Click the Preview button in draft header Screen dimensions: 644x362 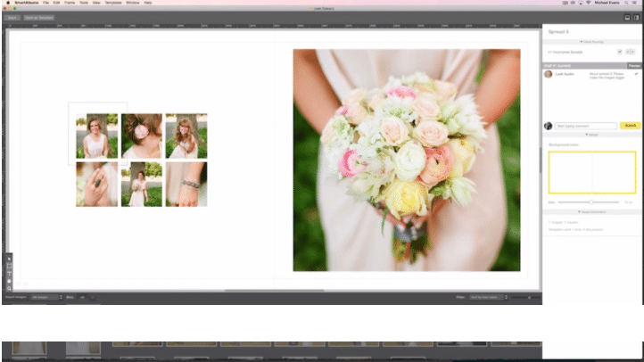(634, 66)
